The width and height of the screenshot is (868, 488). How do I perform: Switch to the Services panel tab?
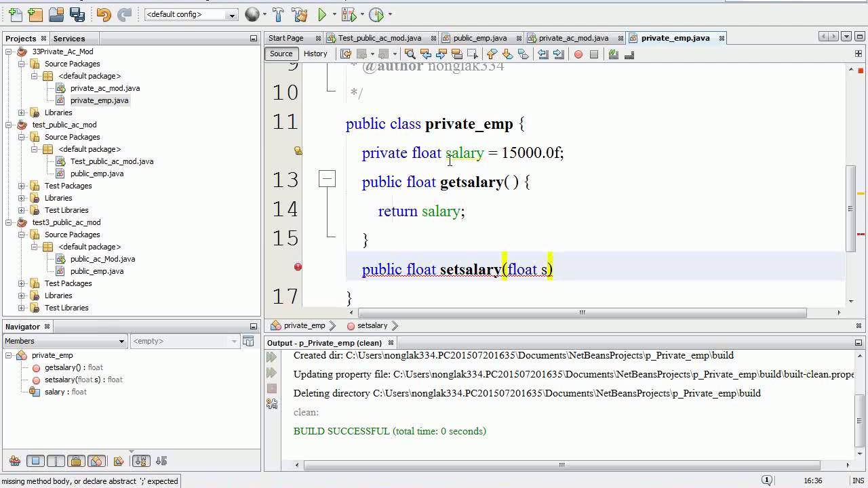69,39
